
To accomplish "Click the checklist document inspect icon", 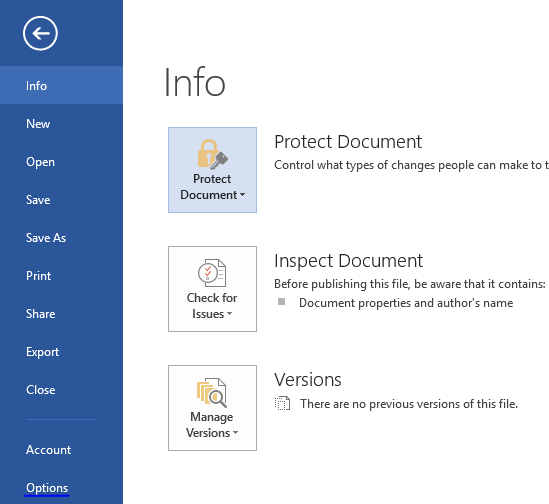I will pos(212,273).
